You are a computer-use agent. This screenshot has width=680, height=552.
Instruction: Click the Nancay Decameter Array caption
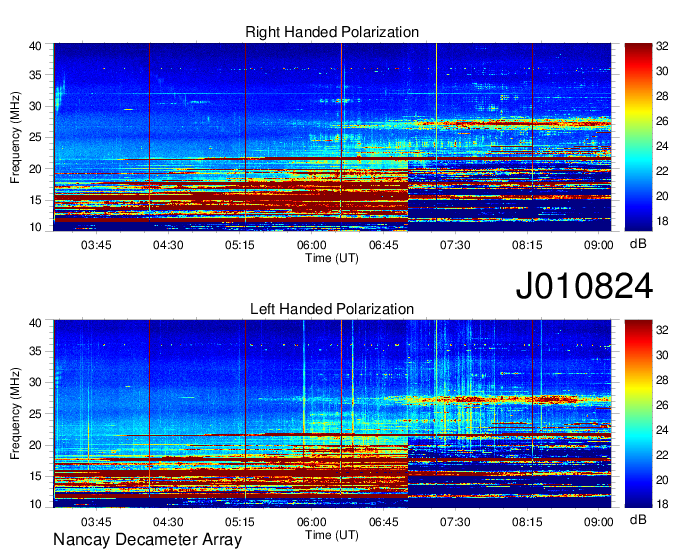tap(147, 539)
